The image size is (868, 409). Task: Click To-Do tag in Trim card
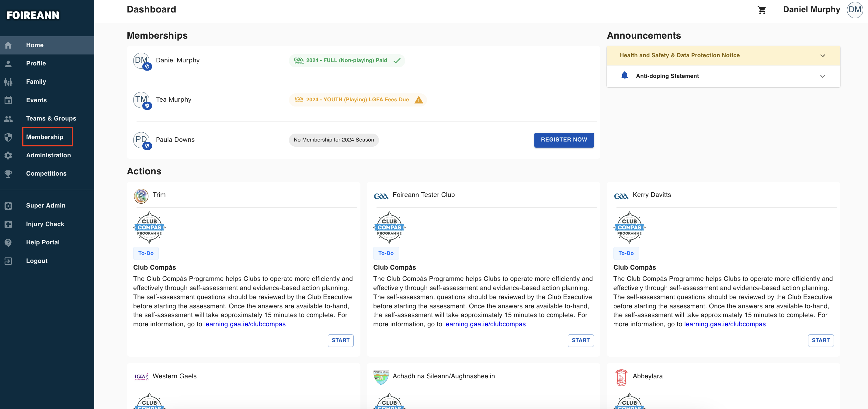[x=146, y=253]
